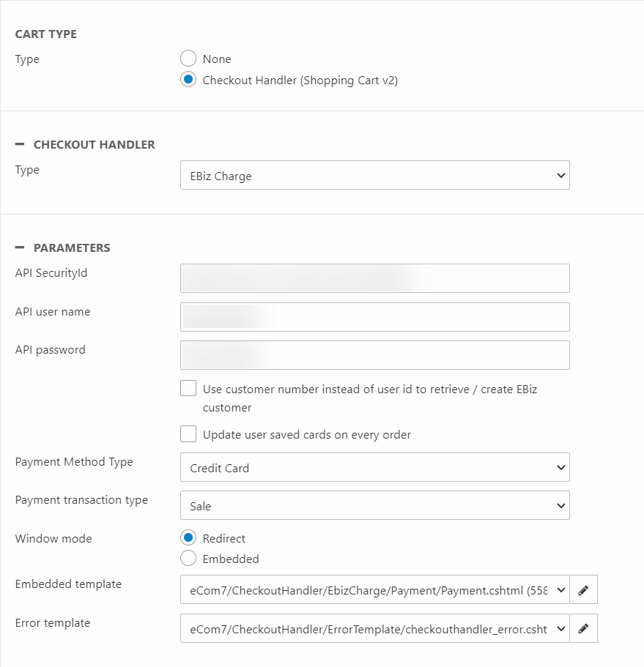Viewport: 644px width, 667px height.
Task: Open the Error template dropdown
Action: pyautogui.click(x=374, y=628)
